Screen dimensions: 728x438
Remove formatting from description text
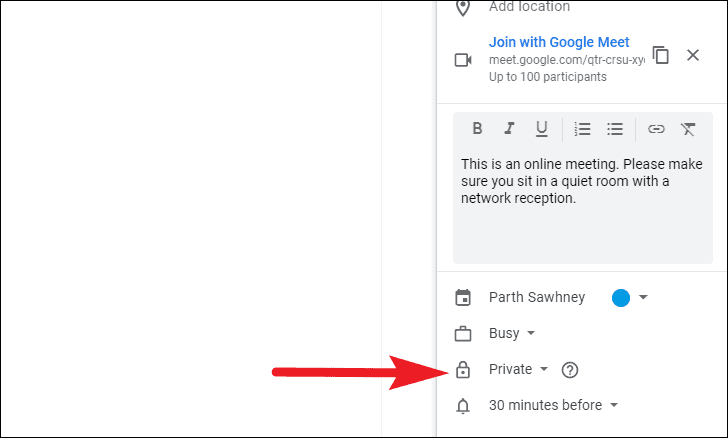[688, 129]
